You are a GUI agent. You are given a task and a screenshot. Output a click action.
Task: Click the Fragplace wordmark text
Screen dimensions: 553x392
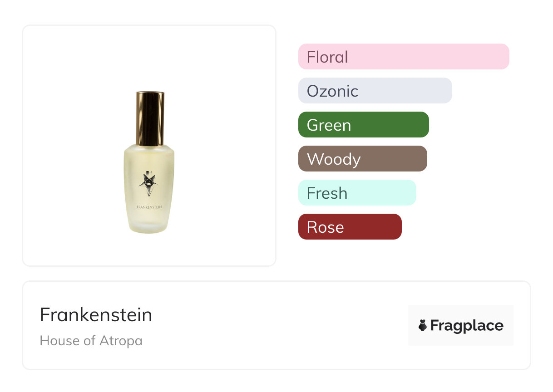467,326
